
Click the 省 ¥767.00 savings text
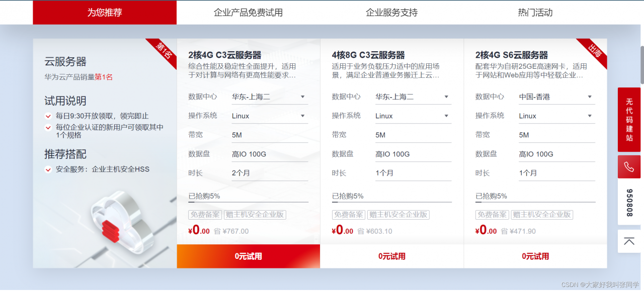point(231,232)
